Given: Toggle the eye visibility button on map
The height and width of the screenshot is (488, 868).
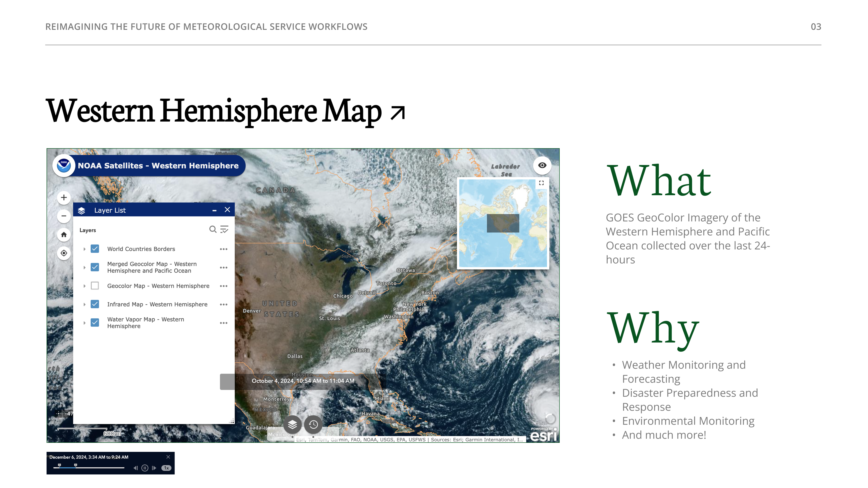Looking at the screenshot, I should point(542,165).
